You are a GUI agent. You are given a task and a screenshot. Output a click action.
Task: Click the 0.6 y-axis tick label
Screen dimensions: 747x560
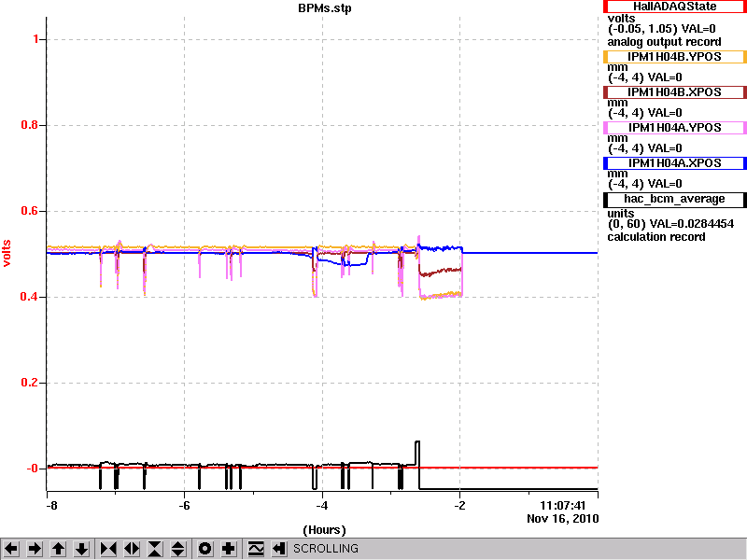pos(30,211)
